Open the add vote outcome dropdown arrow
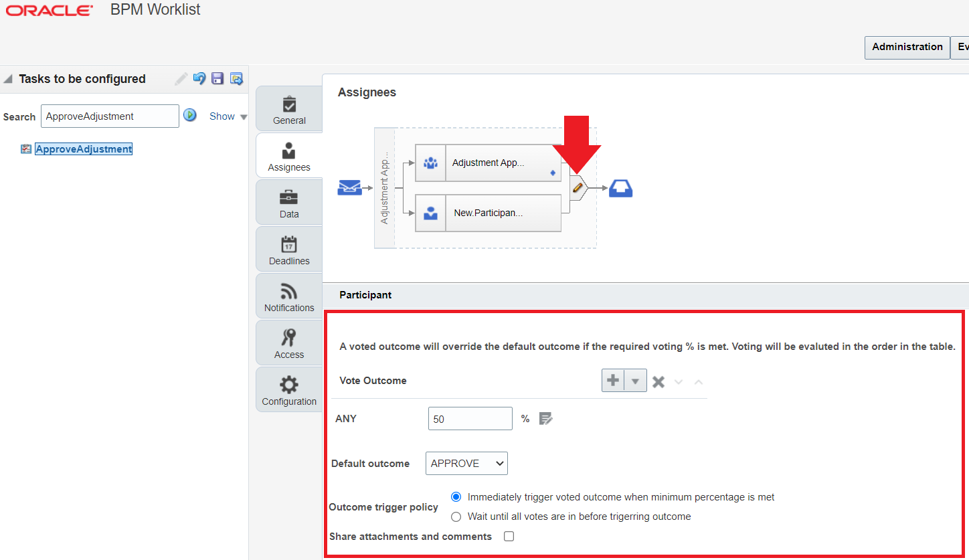Viewport: 969px width, 560px height. click(636, 381)
